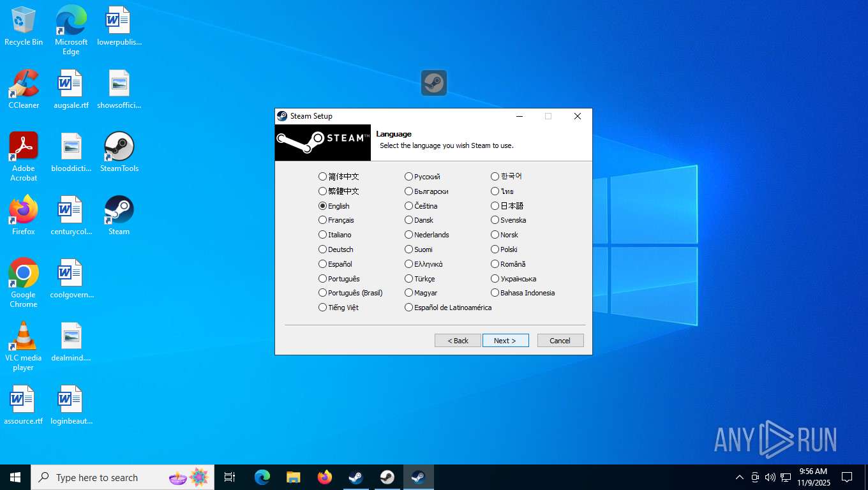
Task: Open Task View from the taskbar
Action: 230,477
